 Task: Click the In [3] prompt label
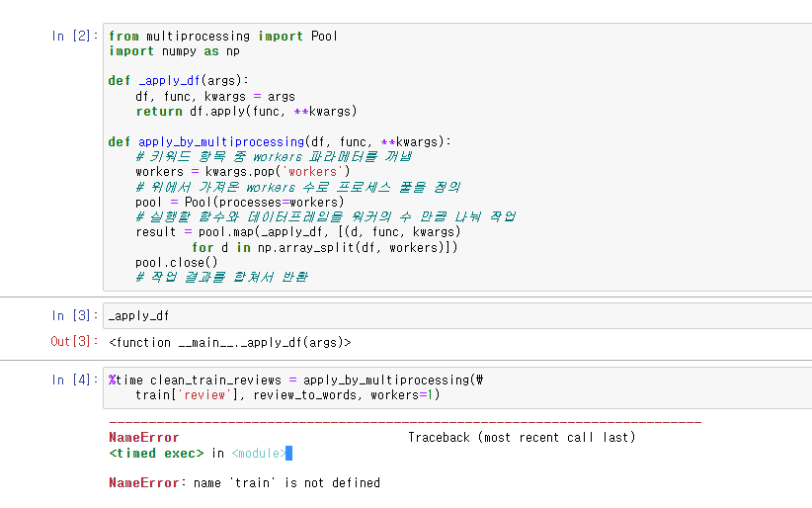click(x=74, y=315)
